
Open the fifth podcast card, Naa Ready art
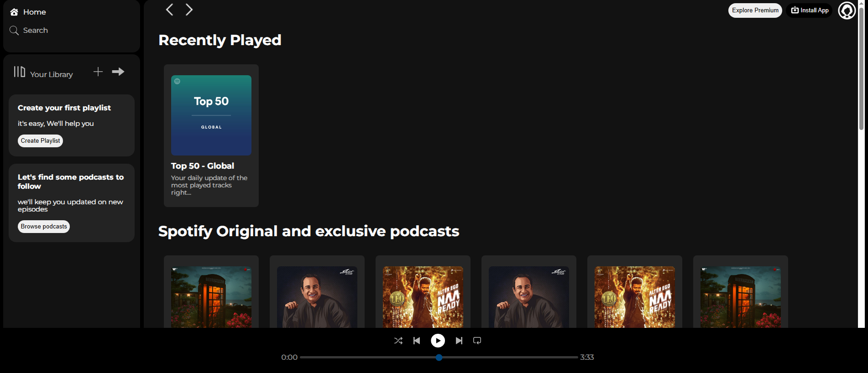(x=635, y=292)
